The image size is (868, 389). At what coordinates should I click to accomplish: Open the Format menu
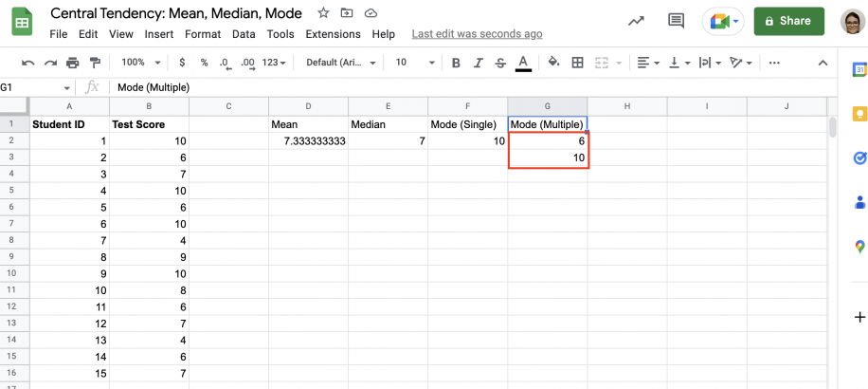(203, 34)
